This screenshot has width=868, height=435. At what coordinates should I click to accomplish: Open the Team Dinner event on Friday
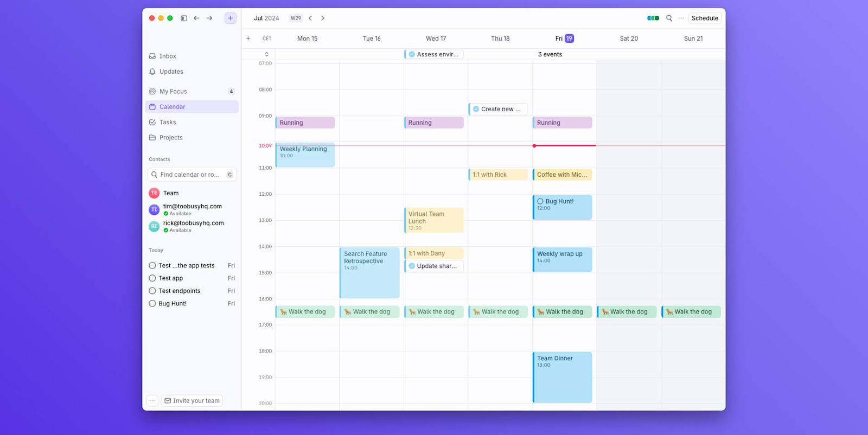tap(563, 378)
